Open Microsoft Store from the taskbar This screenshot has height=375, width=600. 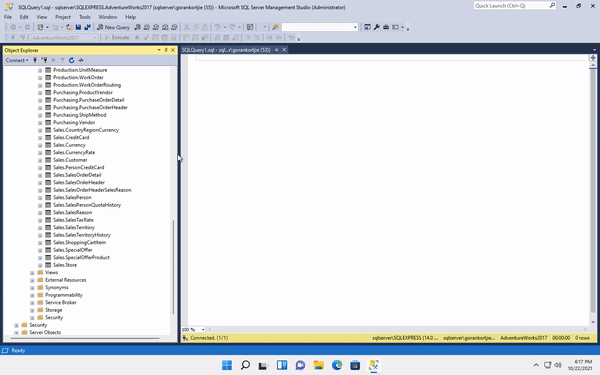click(x=355, y=365)
